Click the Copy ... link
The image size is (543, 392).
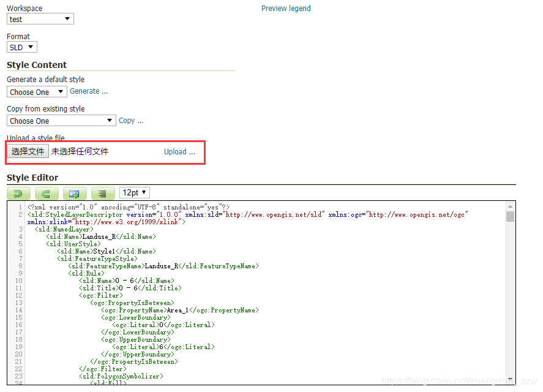(x=131, y=120)
